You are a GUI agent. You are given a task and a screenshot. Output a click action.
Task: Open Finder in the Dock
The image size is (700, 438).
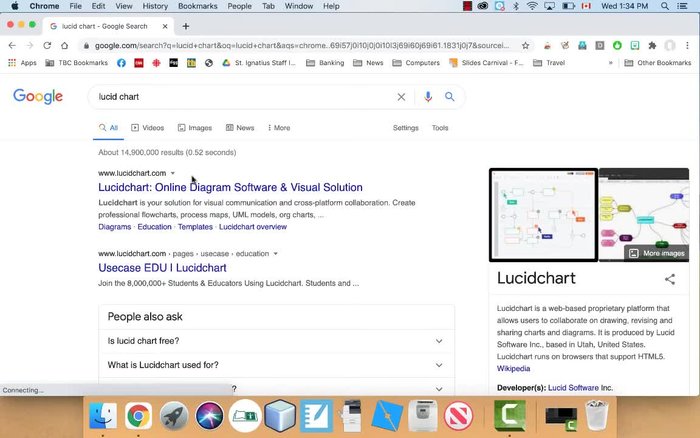pyautogui.click(x=103, y=416)
